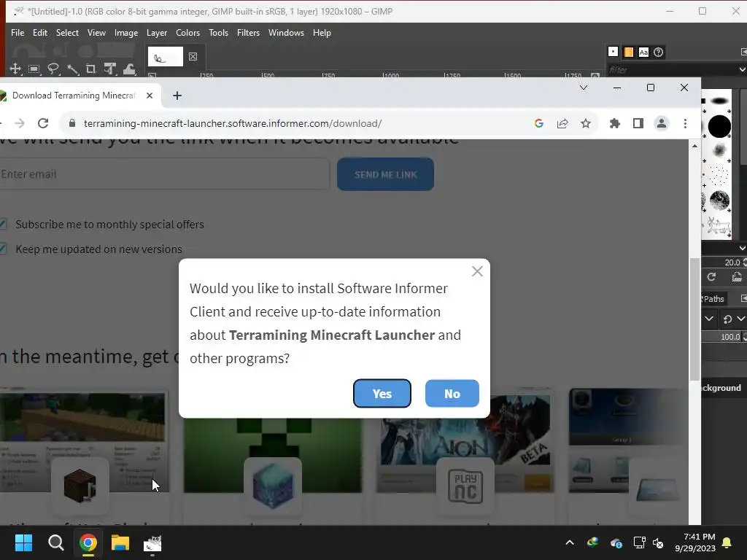Select the Unified Transform tool in GIMP

pyautogui.click(x=110, y=69)
